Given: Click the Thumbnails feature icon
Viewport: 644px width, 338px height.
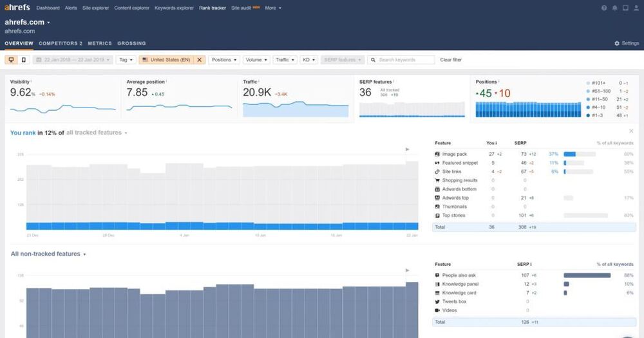Looking at the screenshot, I should coord(437,207).
